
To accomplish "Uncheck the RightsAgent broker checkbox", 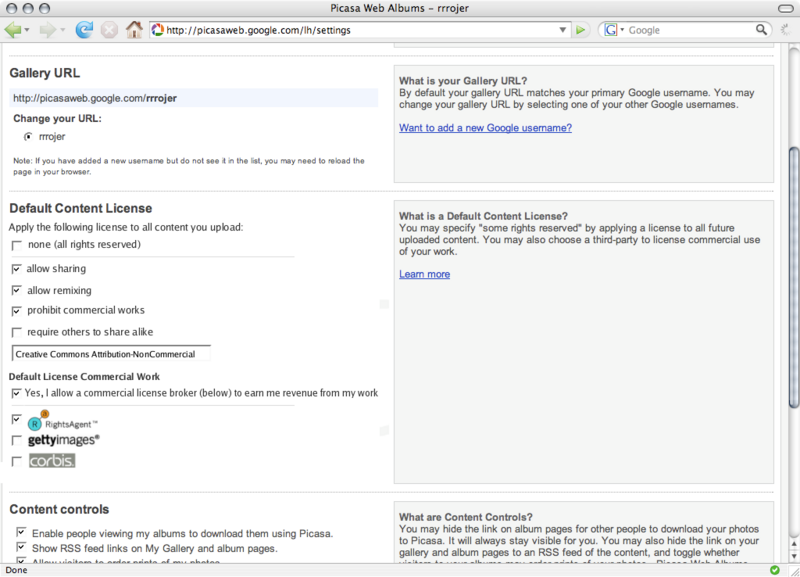I will tap(16, 419).
